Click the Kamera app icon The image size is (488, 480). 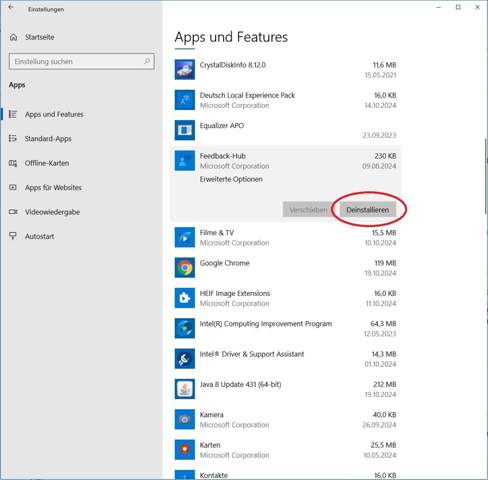coord(185,419)
